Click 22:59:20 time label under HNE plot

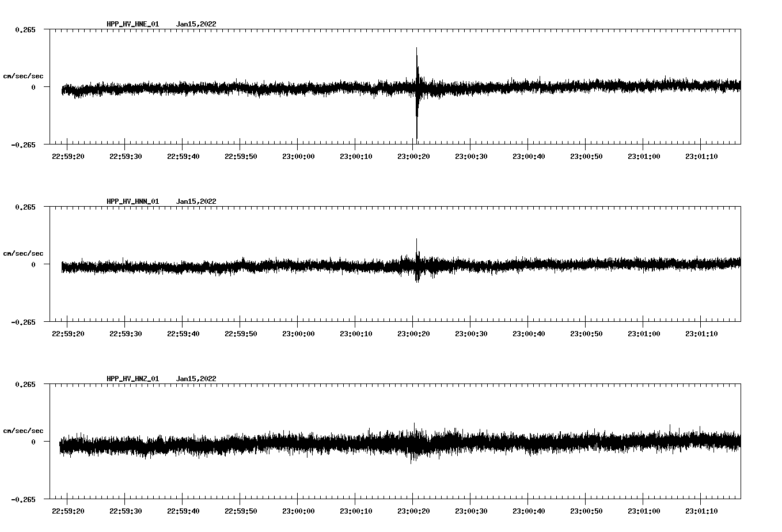coord(68,157)
